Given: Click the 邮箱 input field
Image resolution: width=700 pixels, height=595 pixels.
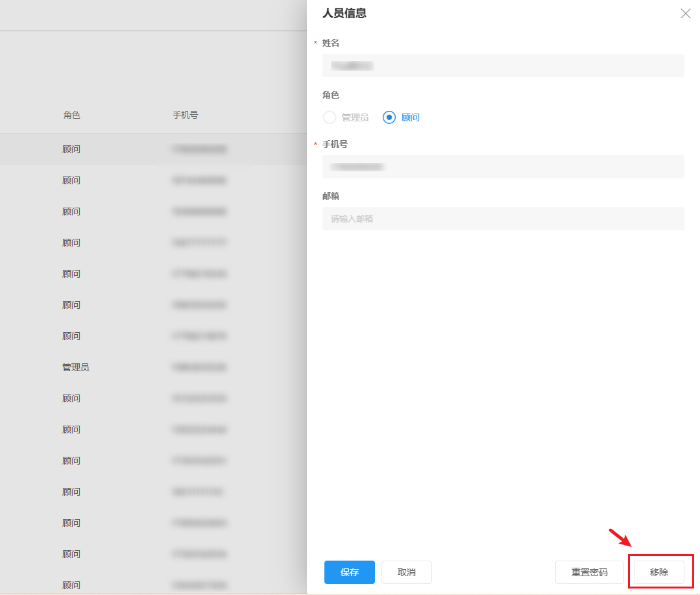Looking at the screenshot, I should (x=503, y=219).
